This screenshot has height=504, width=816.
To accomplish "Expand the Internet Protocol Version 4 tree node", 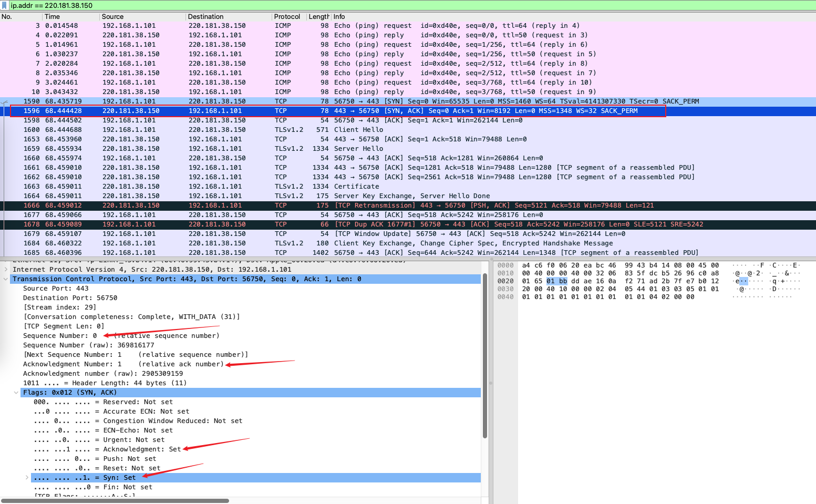I will [6, 270].
